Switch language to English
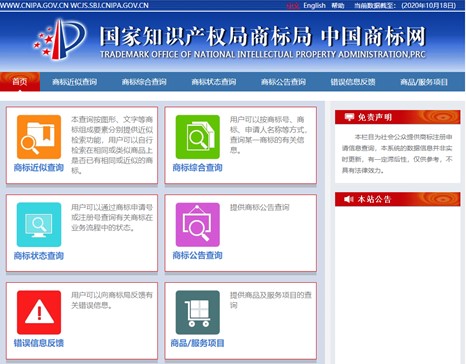Viewport: 466px width, 364px height. click(314, 5)
